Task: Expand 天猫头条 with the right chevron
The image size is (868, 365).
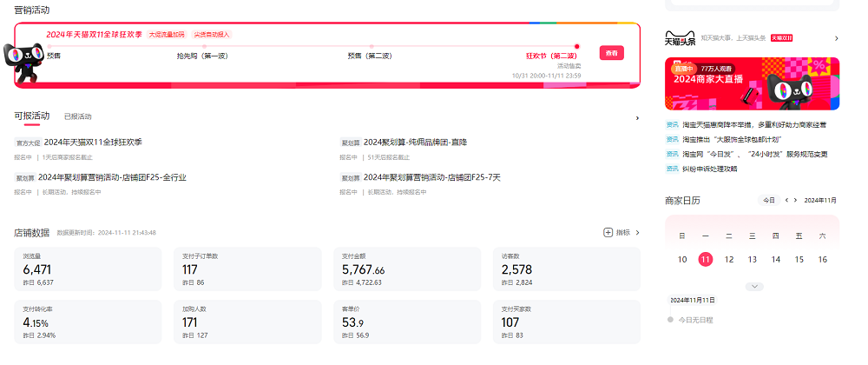Action: (x=837, y=38)
